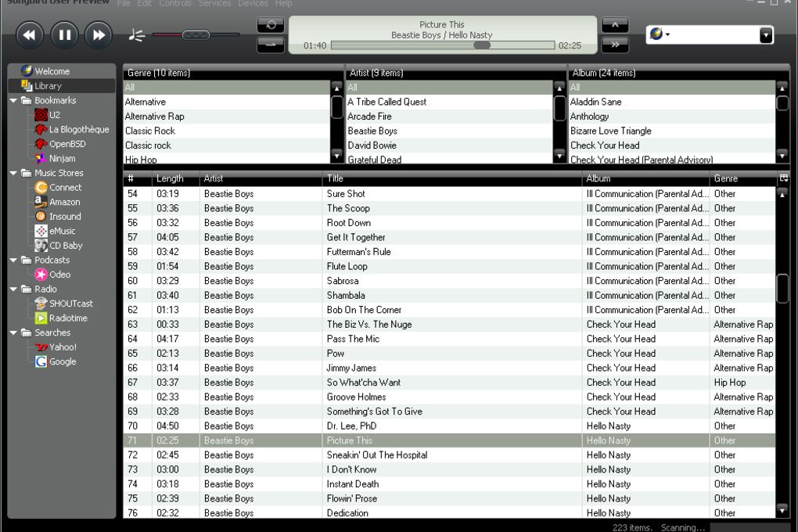
Task: Open the Help menu
Action: [283, 4]
